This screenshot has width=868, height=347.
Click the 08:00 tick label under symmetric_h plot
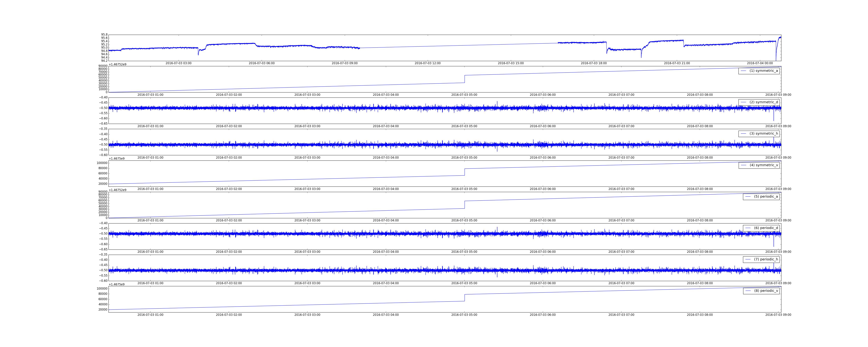click(x=700, y=158)
